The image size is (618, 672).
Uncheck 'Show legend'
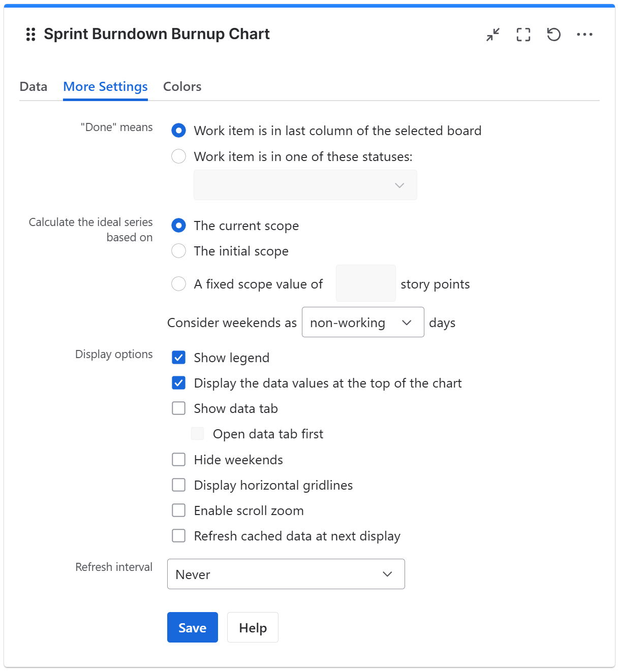click(x=178, y=358)
